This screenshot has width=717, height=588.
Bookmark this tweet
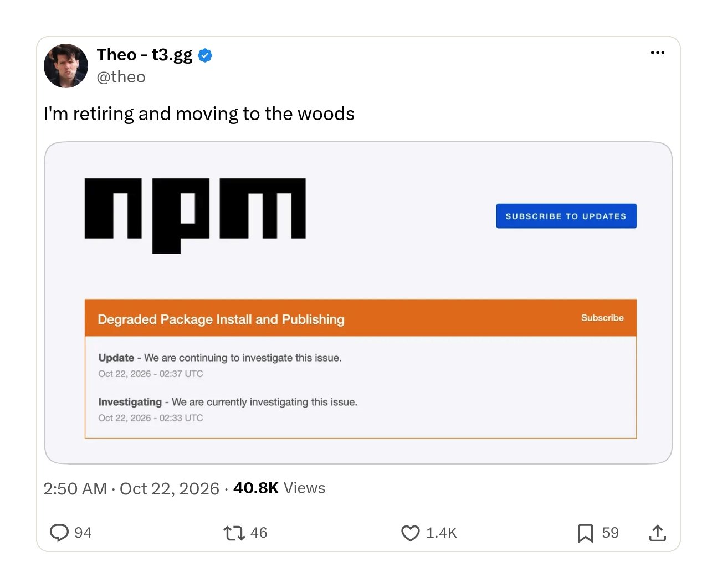585,533
